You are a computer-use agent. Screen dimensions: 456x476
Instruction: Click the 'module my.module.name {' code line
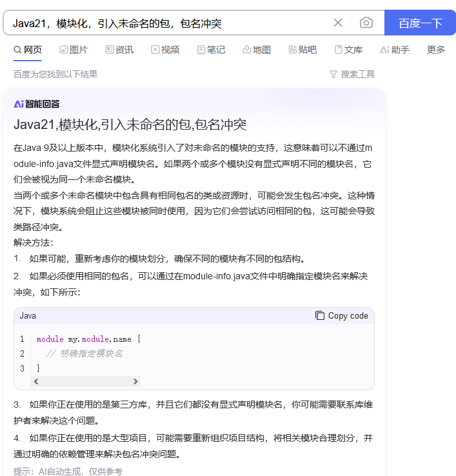coord(88,339)
